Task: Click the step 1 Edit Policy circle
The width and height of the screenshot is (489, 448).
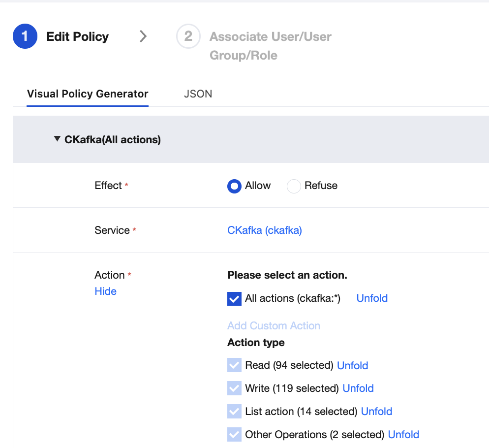Action: [x=25, y=37]
